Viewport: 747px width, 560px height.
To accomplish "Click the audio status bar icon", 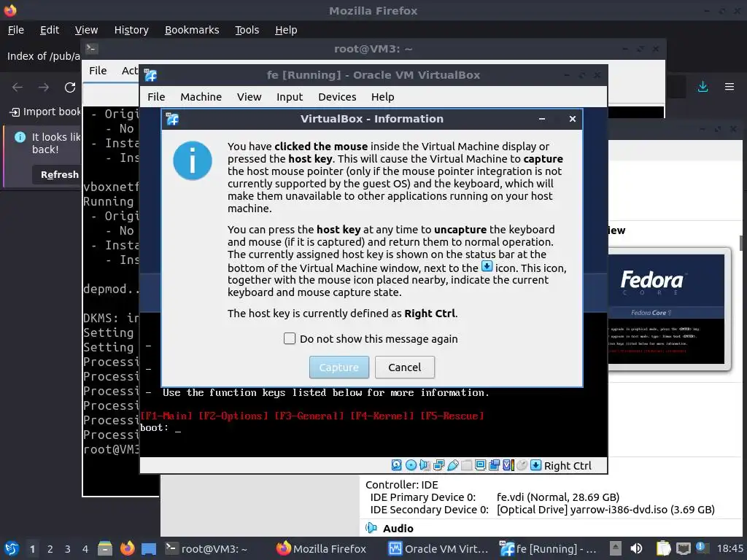I will [425, 465].
